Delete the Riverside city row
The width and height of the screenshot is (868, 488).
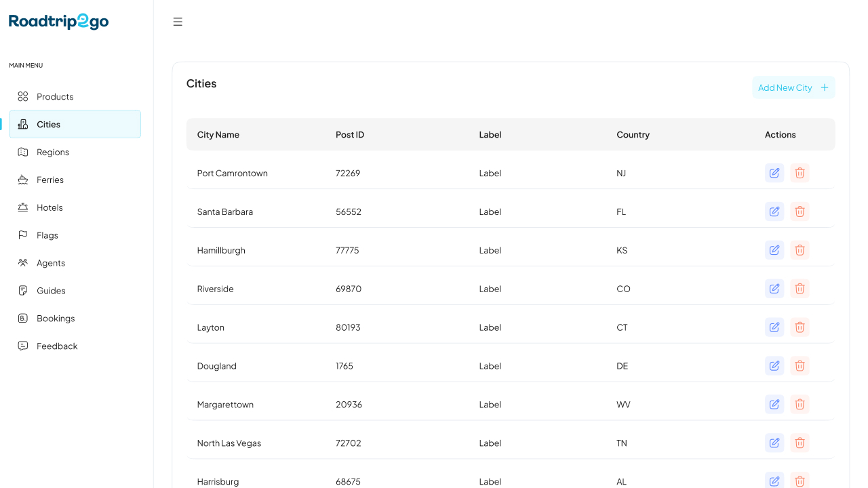[800, 289]
